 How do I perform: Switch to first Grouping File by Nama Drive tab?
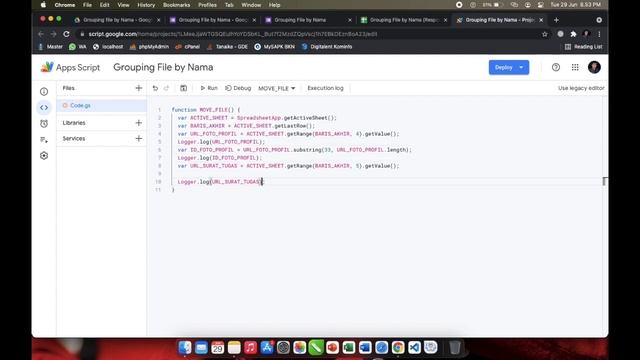coord(117,20)
